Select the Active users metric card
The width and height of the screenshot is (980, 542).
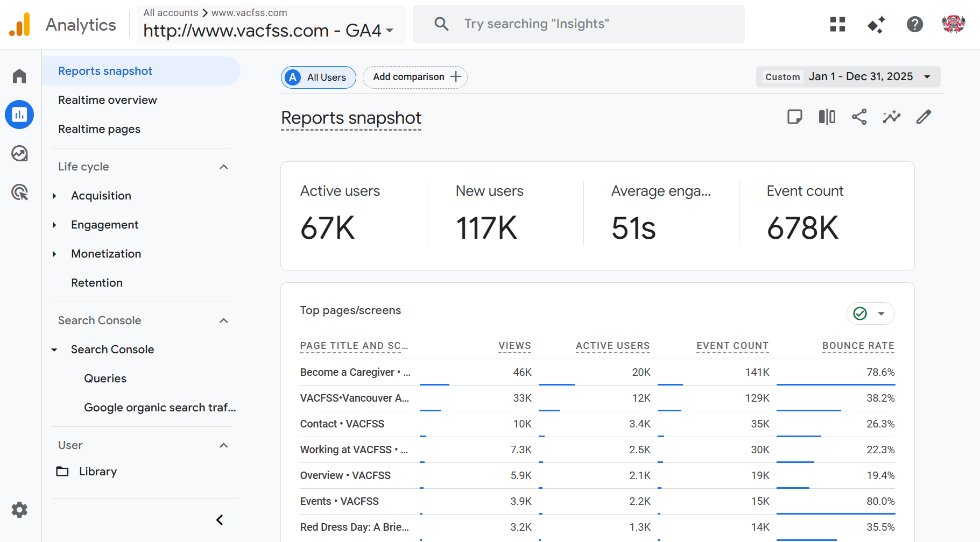pos(354,214)
